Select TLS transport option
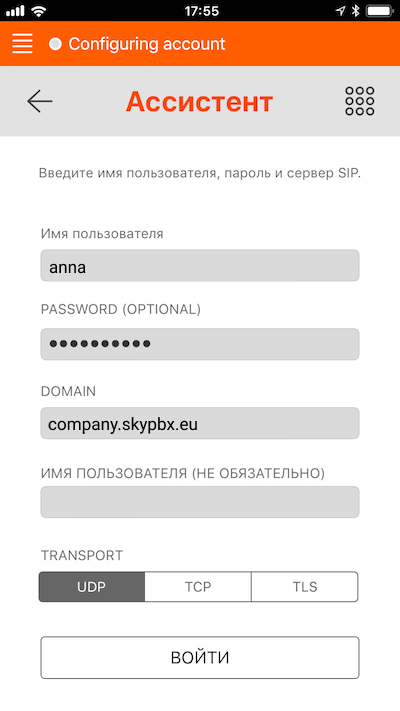The width and height of the screenshot is (400, 711). coord(305,586)
